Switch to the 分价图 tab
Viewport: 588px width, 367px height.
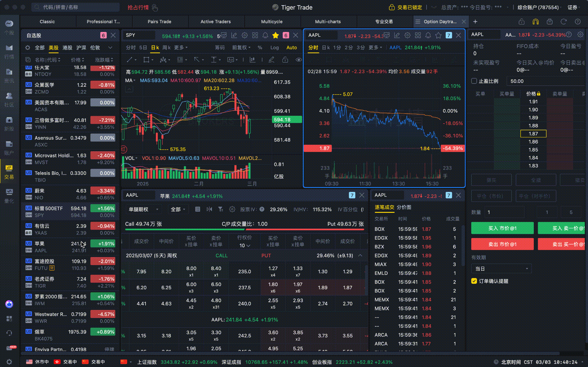coord(404,207)
